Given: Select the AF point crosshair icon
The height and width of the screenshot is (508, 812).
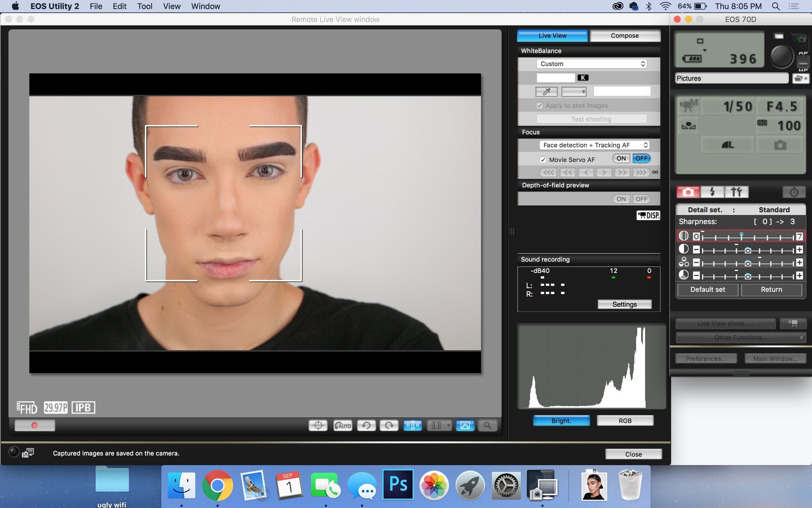Looking at the screenshot, I should point(318,425).
